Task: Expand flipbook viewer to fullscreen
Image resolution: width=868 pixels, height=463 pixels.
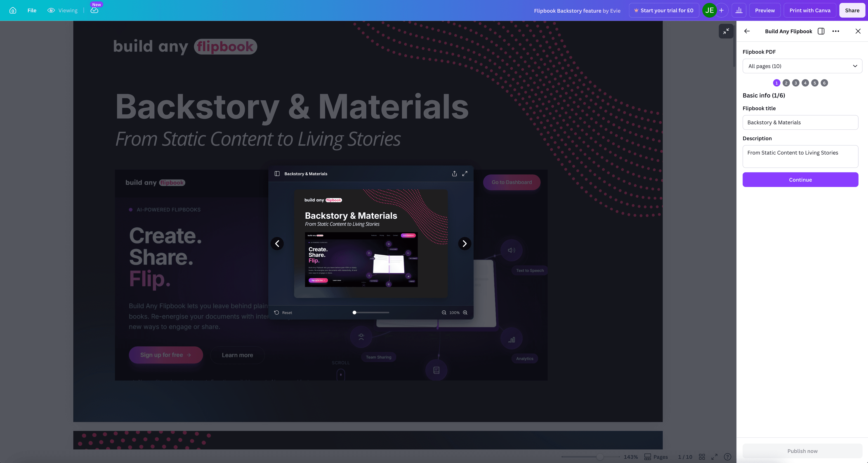Action: 465,174
